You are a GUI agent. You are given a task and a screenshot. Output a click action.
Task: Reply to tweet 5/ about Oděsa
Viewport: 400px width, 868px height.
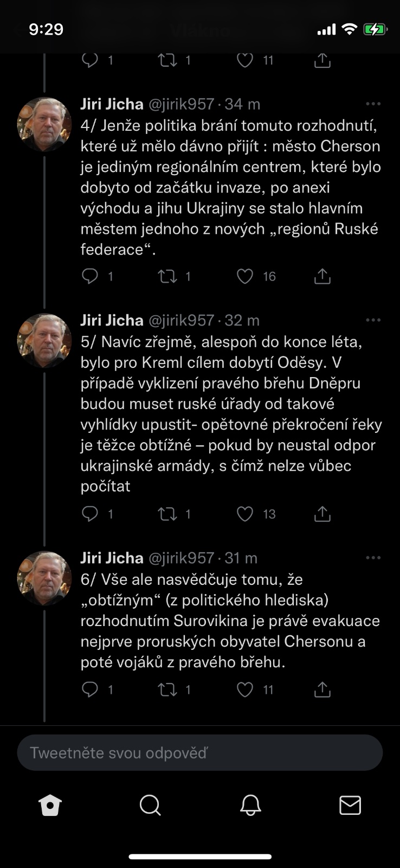[x=89, y=514]
